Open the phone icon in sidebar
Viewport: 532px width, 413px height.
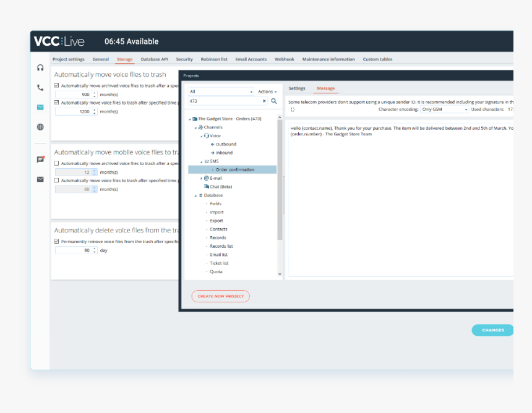tap(40, 87)
